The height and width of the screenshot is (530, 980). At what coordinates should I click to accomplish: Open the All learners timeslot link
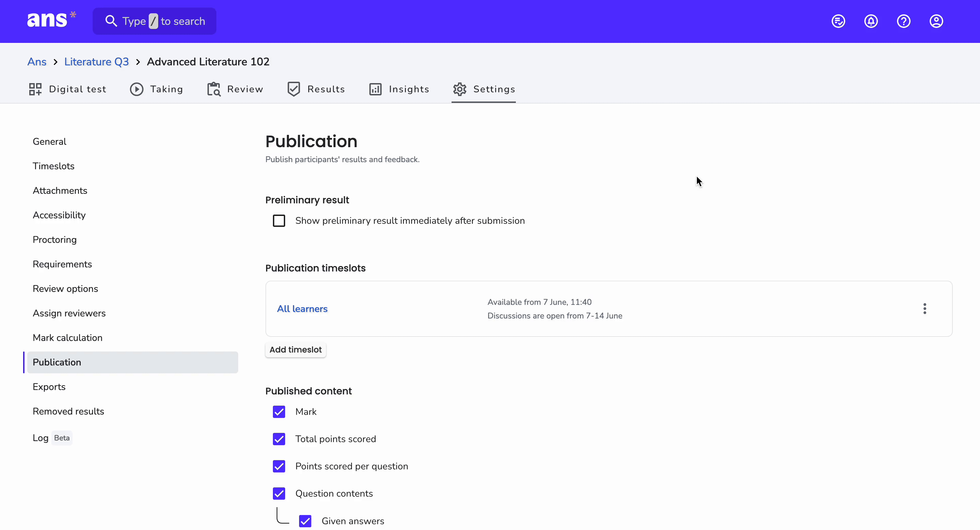pyautogui.click(x=302, y=309)
